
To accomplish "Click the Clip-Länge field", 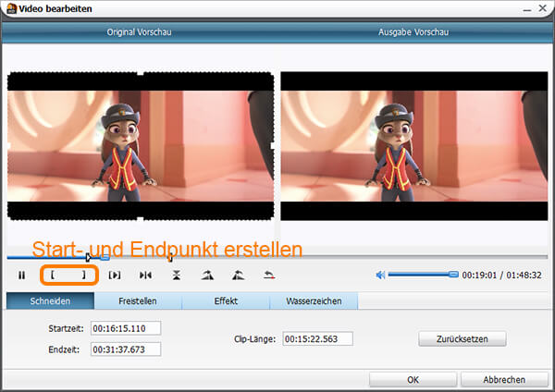I will 317,339.
